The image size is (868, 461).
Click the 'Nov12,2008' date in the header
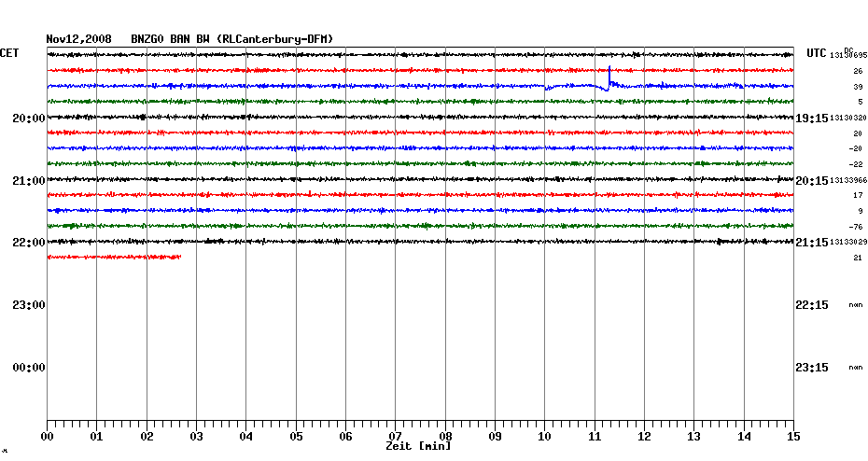(x=79, y=39)
